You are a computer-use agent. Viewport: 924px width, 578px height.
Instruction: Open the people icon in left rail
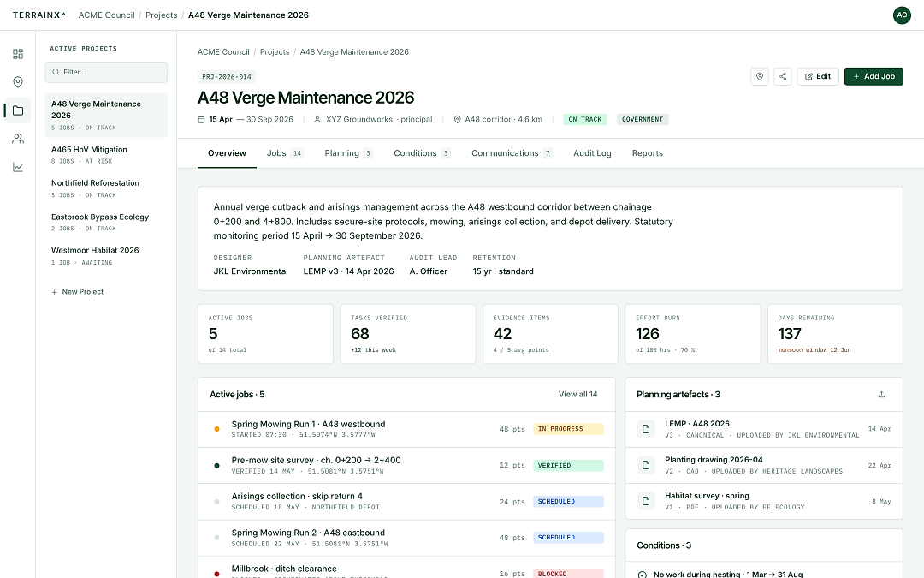[x=18, y=139]
